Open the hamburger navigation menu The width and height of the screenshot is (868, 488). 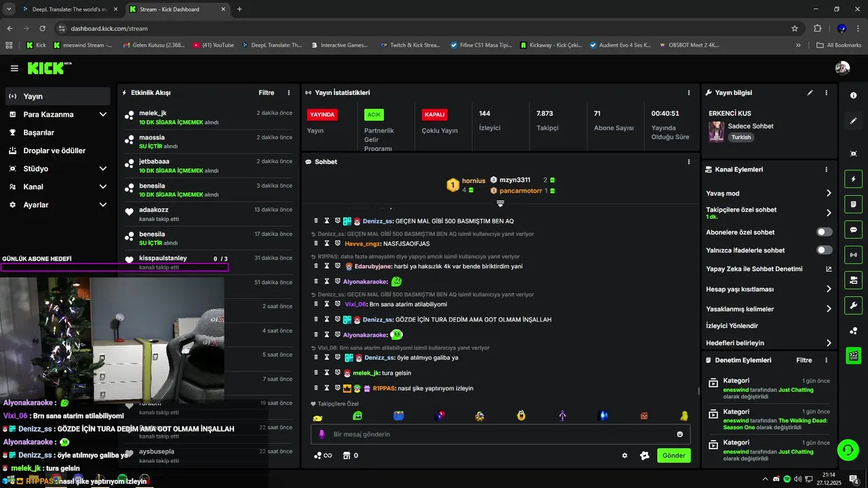(14, 68)
